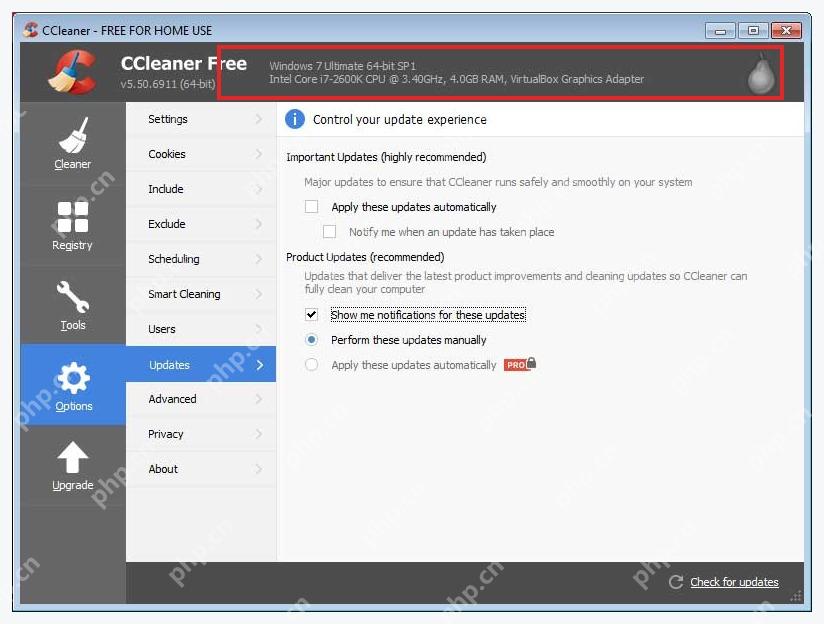Open the Scheduling options page
The width and height of the screenshot is (824, 624).
(x=201, y=259)
